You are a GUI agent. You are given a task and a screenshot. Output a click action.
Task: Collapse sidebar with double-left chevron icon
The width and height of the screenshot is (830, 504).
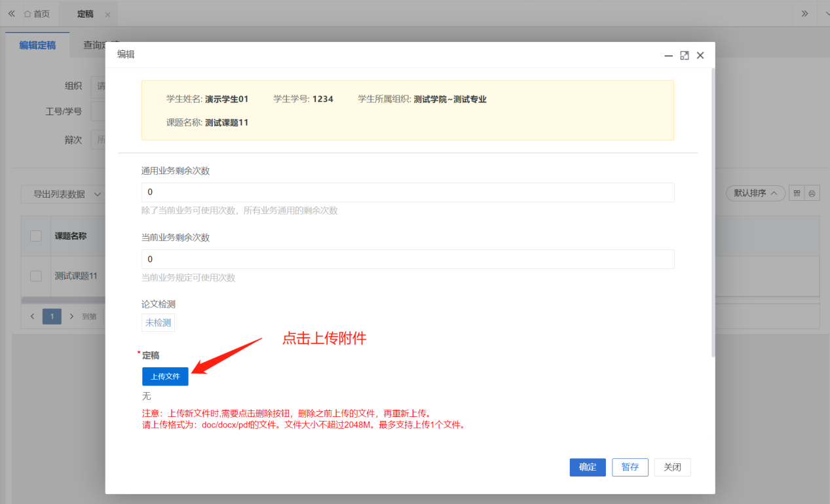(x=11, y=14)
